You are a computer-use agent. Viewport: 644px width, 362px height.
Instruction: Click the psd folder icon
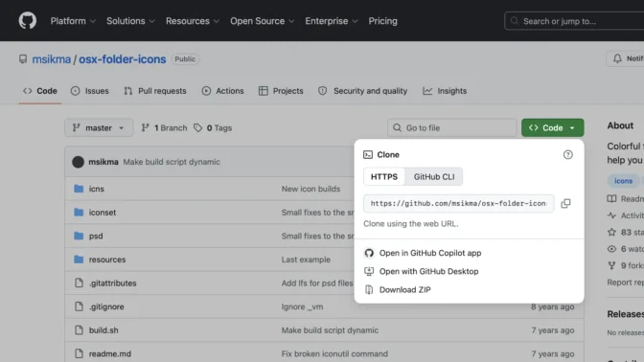tap(79, 236)
